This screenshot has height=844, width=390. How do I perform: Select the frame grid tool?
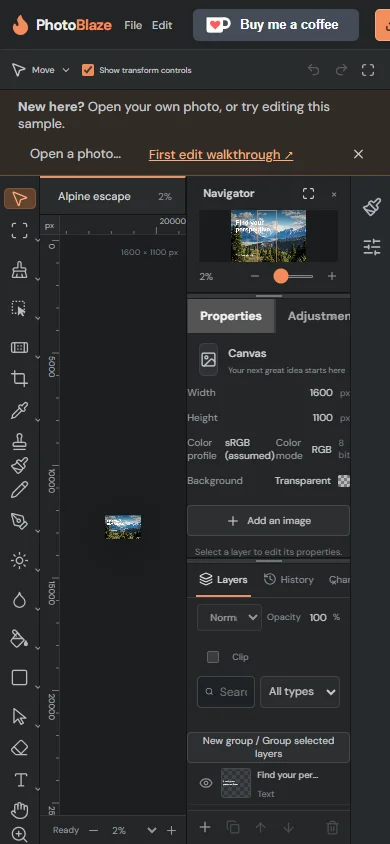click(x=19, y=347)
